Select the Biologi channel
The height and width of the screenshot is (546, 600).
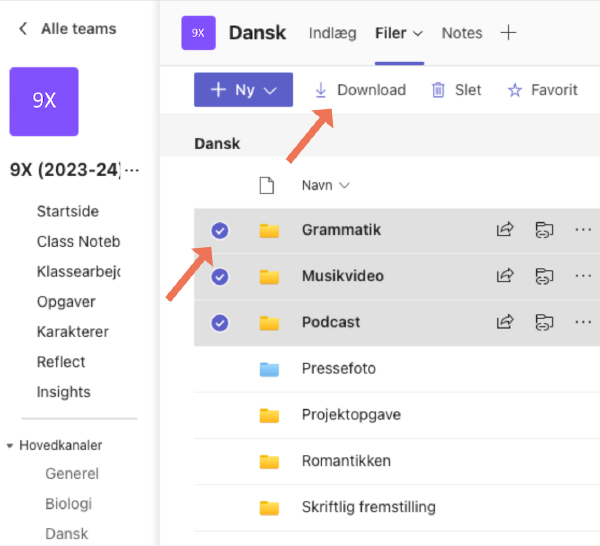68,504
